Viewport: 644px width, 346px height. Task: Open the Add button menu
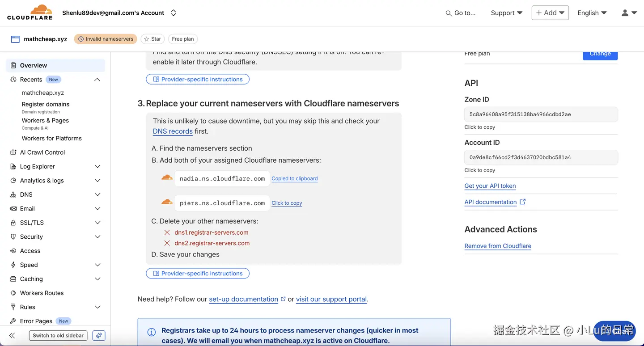click(550, 13)
